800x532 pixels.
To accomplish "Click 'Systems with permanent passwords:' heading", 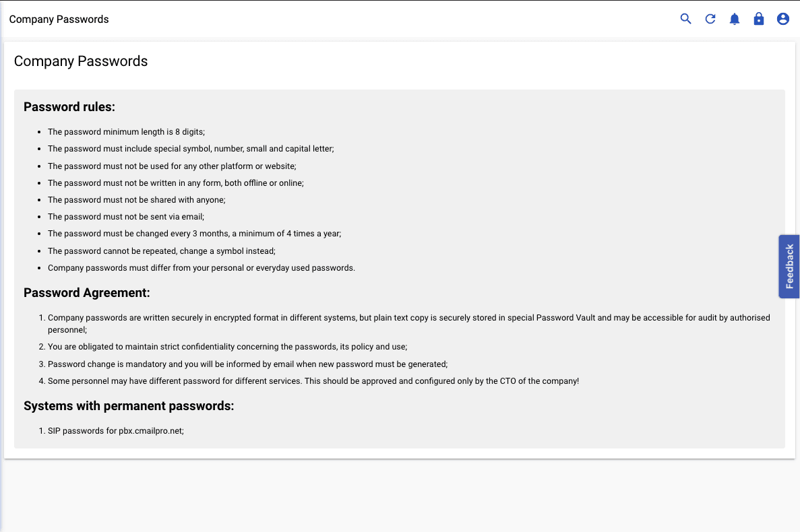I will point(129,406).
